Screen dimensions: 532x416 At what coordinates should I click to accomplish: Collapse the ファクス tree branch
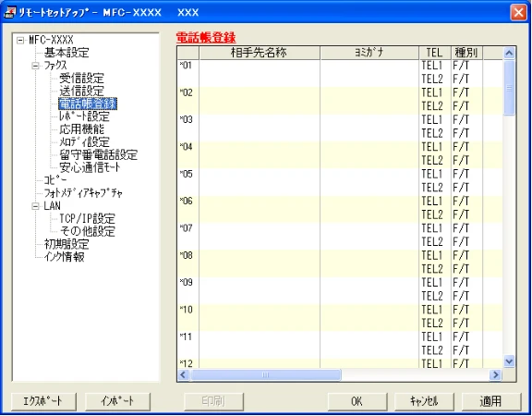pyautogui.click(x=35, y=66)
